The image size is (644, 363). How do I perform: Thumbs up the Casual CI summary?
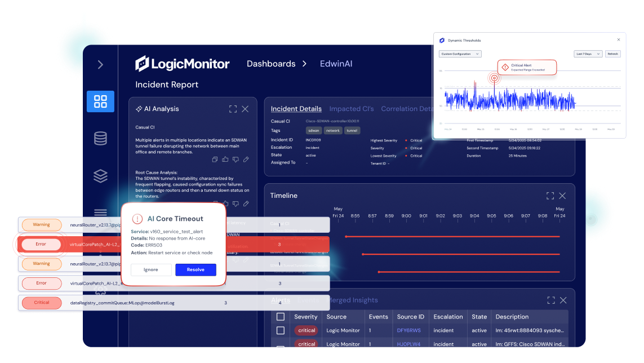(225, 159)
